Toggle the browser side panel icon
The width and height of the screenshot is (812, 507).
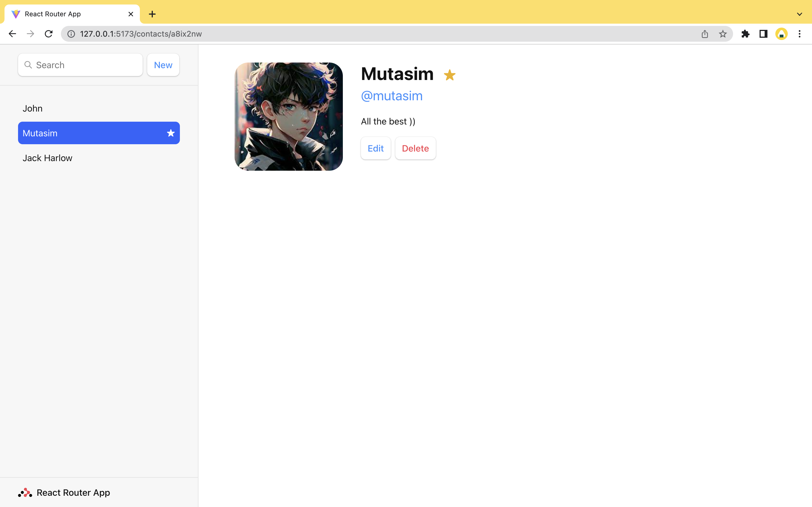763,34
